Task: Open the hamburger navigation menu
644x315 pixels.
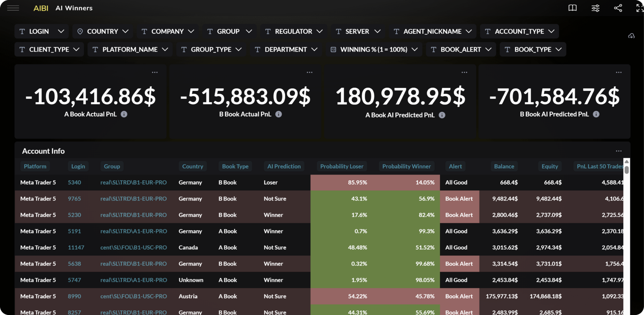Action: [13, 8]
